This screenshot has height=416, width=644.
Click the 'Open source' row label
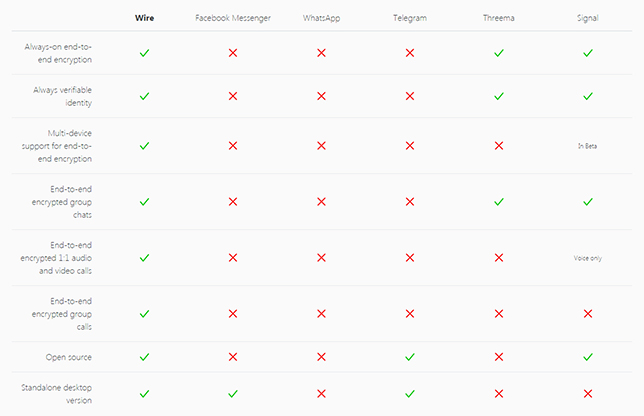[69, 357]
